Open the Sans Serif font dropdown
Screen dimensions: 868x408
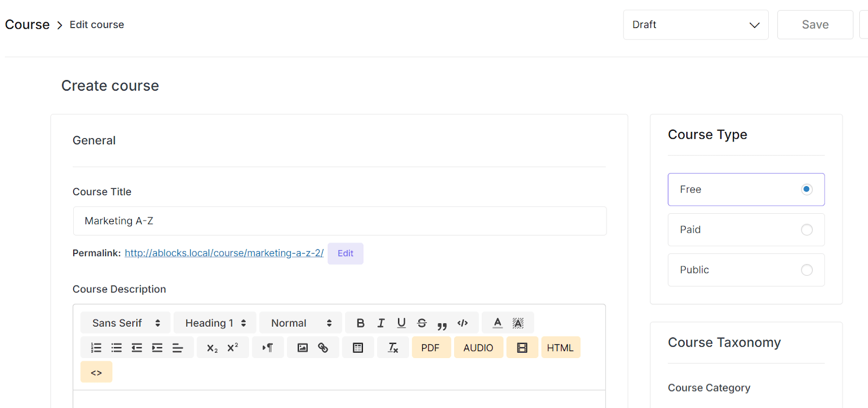(x=126, y=323)
